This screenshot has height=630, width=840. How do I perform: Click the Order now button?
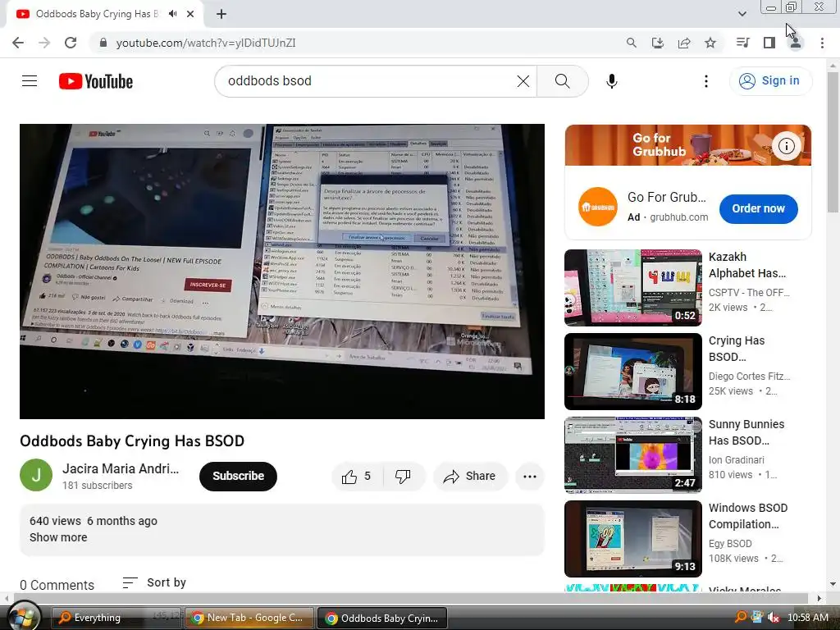tap(758, 208)
